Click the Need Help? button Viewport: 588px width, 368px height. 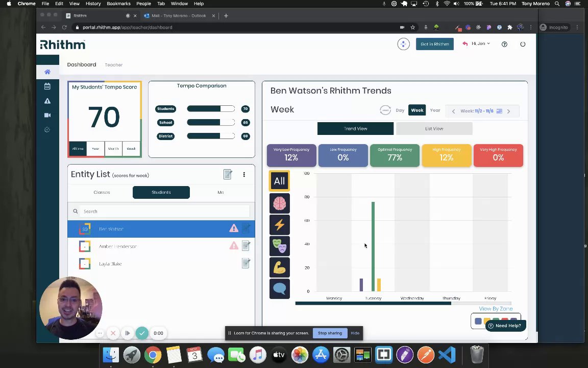point(505,326)
